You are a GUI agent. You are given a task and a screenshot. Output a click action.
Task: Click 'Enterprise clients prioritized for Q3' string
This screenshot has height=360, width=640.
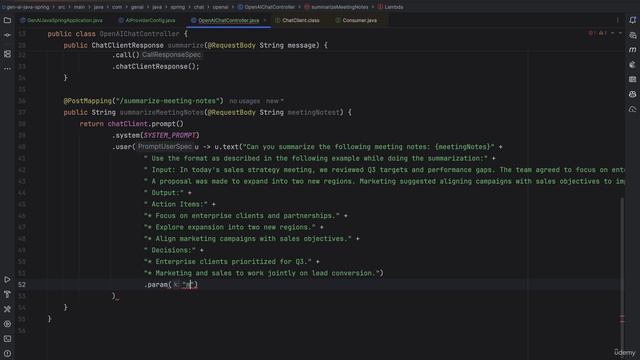tap(227, 262)
